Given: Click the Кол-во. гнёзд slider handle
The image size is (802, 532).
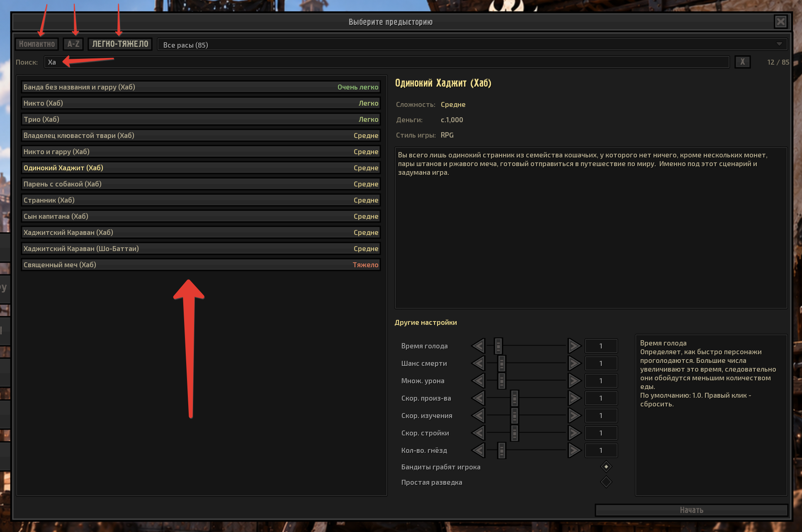Looking at the screenshot, I should point(502,450).
